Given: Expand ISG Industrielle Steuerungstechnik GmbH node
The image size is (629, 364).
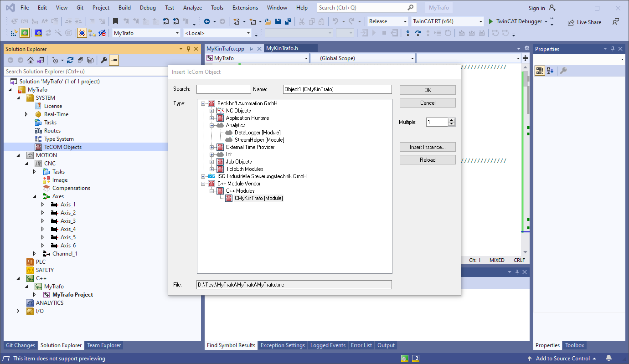Looking at the screenshot, I should (x=203, y=176).
